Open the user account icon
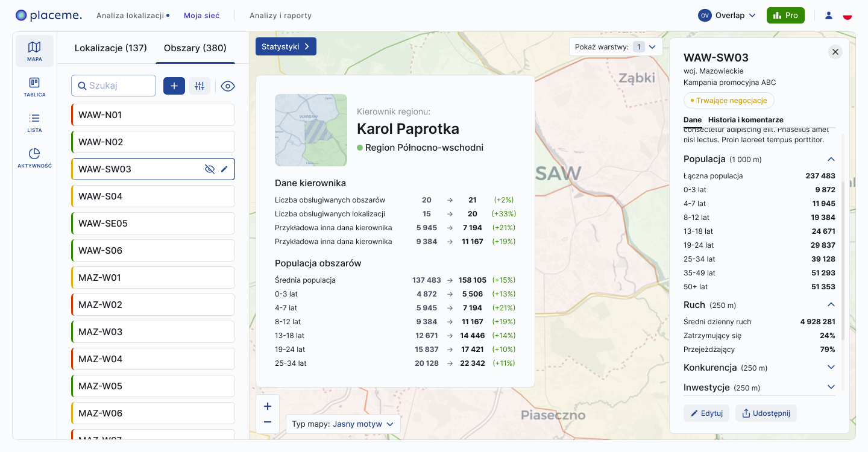Viewport: 868px width, 452px height. [x=829, y=16]
